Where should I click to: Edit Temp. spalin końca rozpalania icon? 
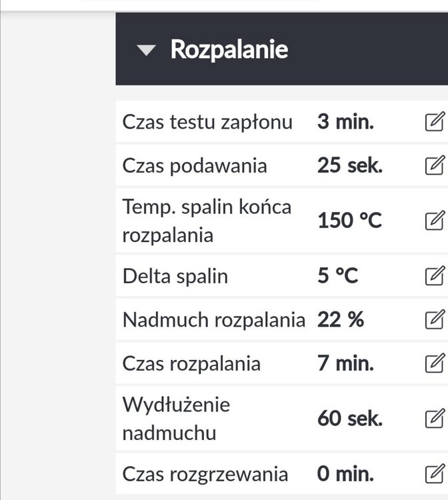(x=434, y=221)
